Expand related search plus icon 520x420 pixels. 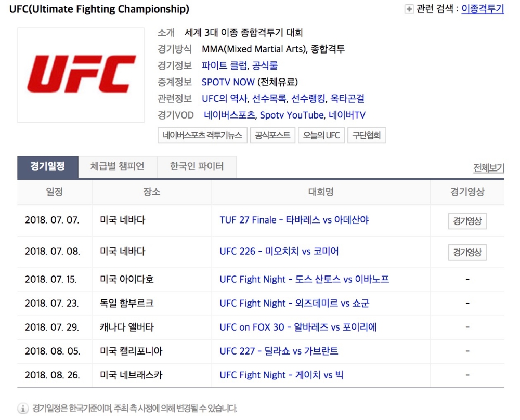click(409, 9)
